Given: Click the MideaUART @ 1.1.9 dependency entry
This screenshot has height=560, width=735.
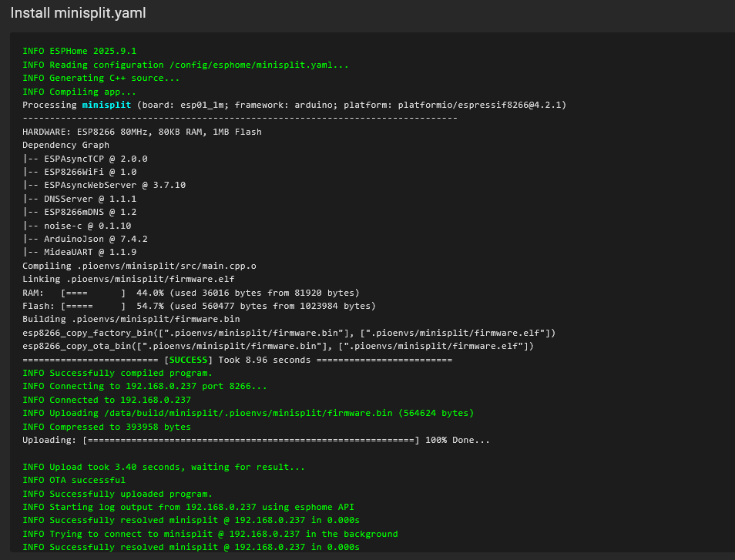Looking at the screenshot, I should 79,252.
